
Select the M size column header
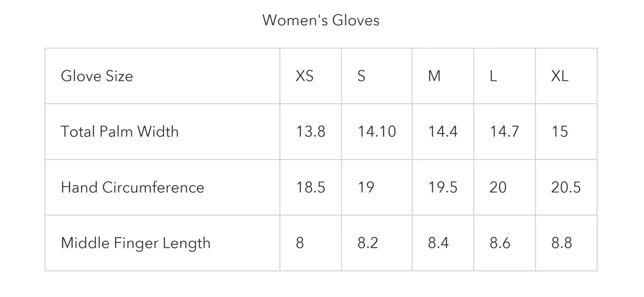[x=434, y=76]
